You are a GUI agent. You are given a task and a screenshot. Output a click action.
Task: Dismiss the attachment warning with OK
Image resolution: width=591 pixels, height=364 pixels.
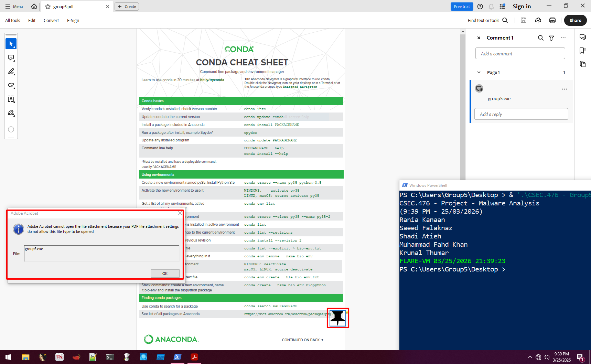[165, 273]
